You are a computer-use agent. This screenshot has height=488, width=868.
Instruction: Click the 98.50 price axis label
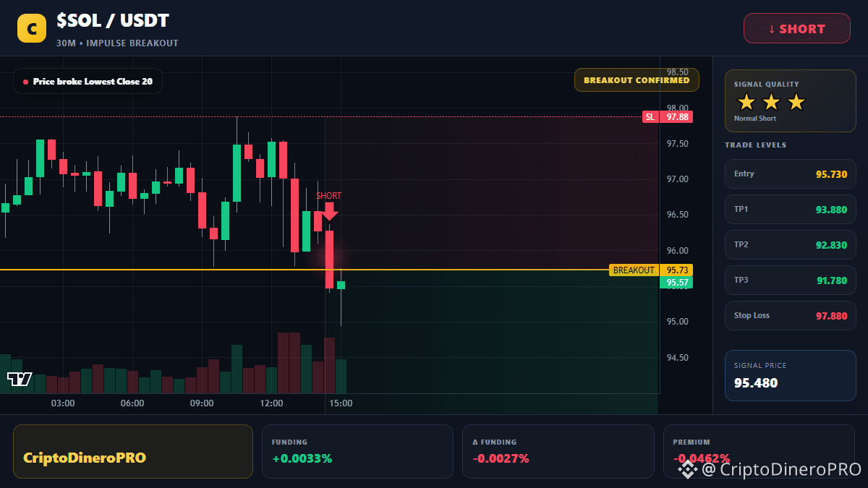677,72
